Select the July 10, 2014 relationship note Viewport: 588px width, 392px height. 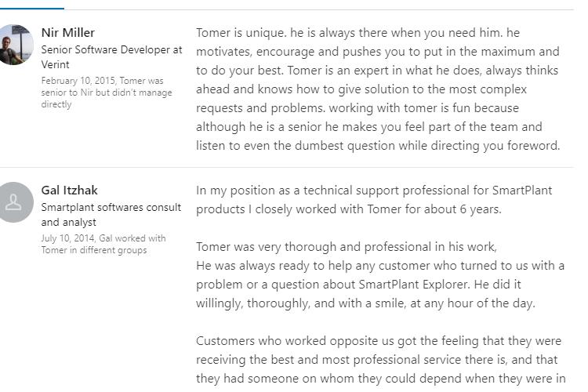[103, 244]
